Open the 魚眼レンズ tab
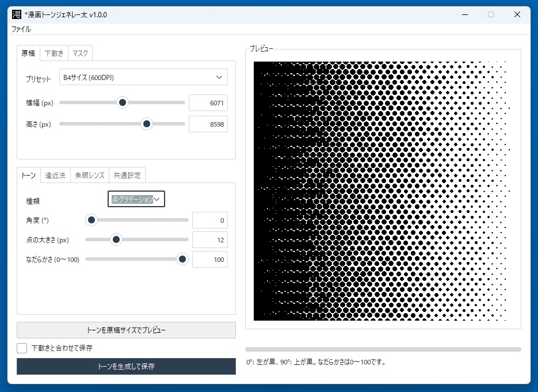Image resolution: width=538 pixels, height=392 pixels. coord(90,176)
